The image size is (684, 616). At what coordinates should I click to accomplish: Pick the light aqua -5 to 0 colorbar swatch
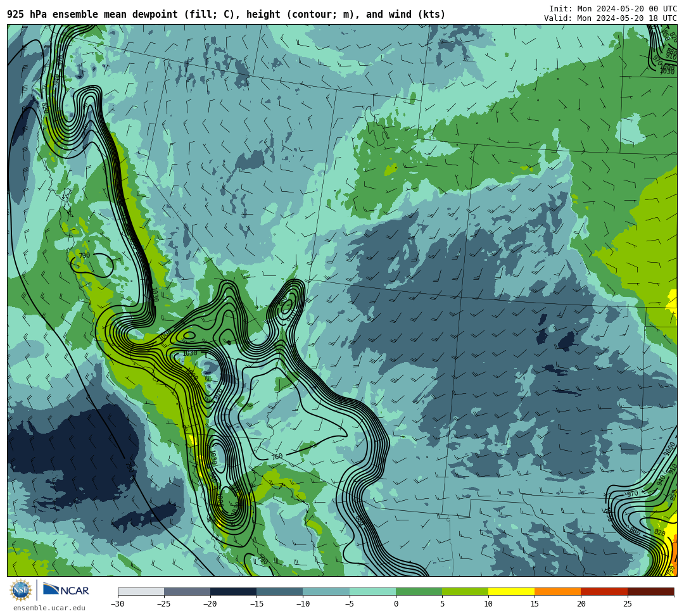372,591
